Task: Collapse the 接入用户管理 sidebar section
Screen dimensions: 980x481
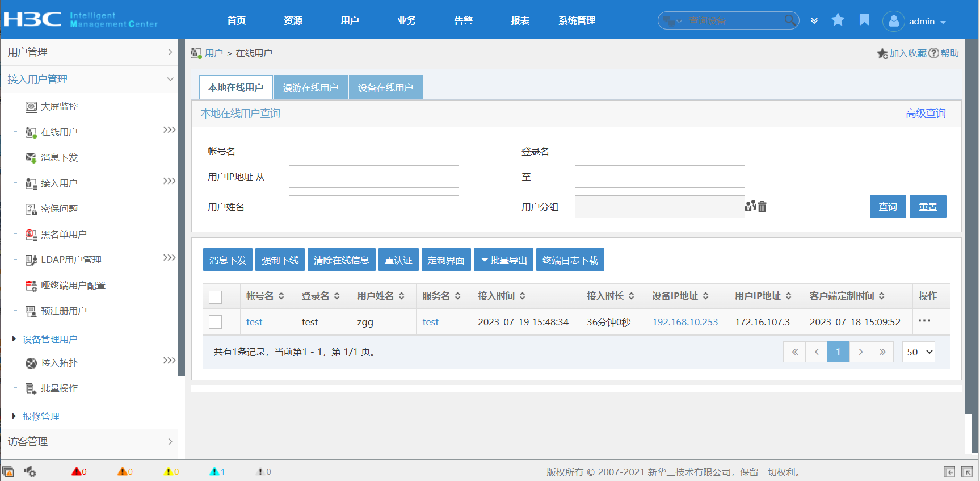Action: coord(170,80)
